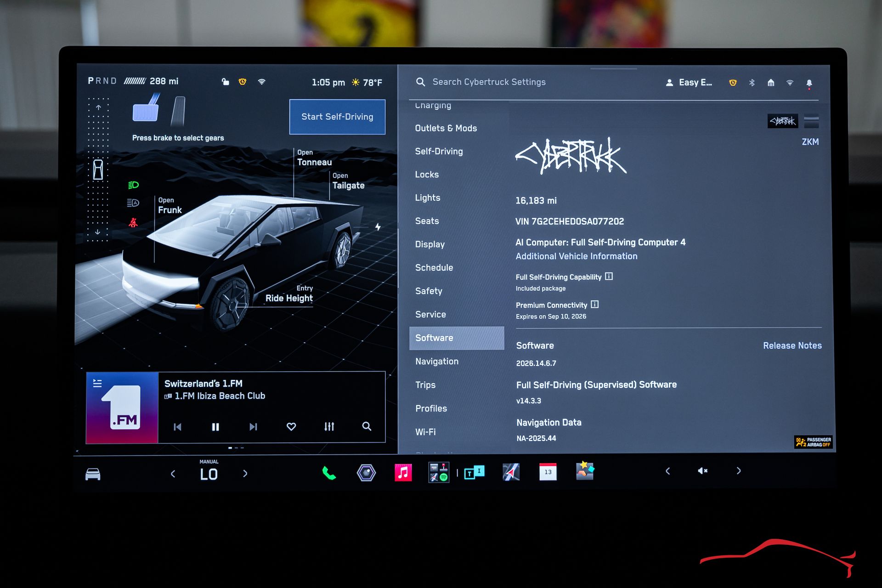The width and height of the screenshot is (882, 588).
Task: Skip to previous track
Action: 177,427
